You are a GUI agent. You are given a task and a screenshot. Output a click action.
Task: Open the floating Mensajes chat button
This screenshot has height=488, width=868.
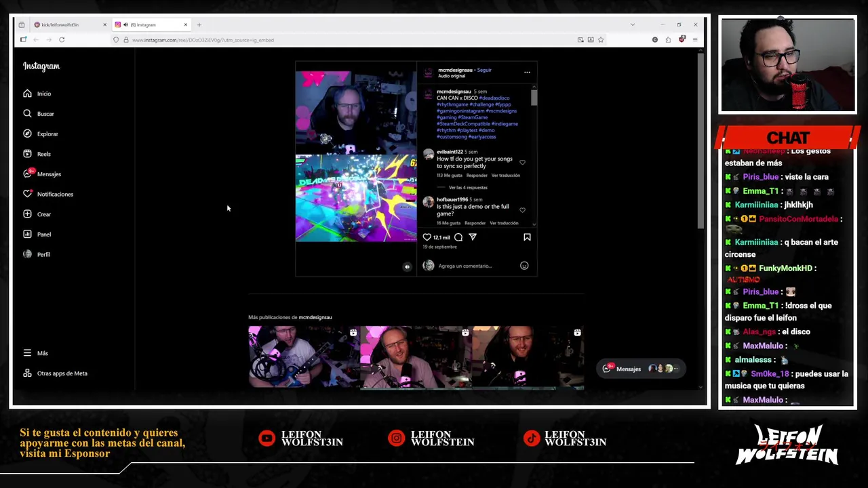641,369
